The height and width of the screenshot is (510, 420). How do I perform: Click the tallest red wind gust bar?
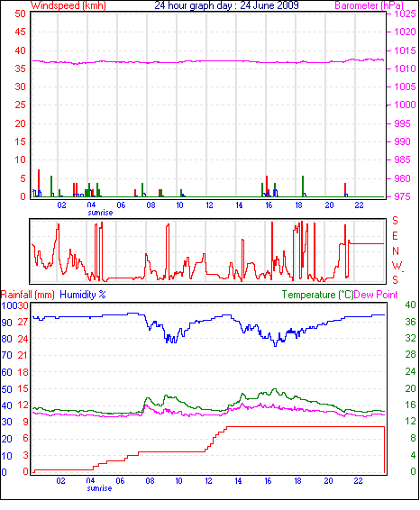(x=39, y=183)
